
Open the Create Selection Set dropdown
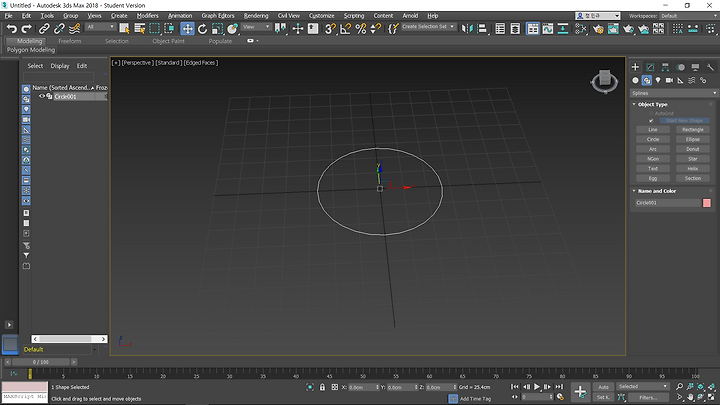click(428, 27)
